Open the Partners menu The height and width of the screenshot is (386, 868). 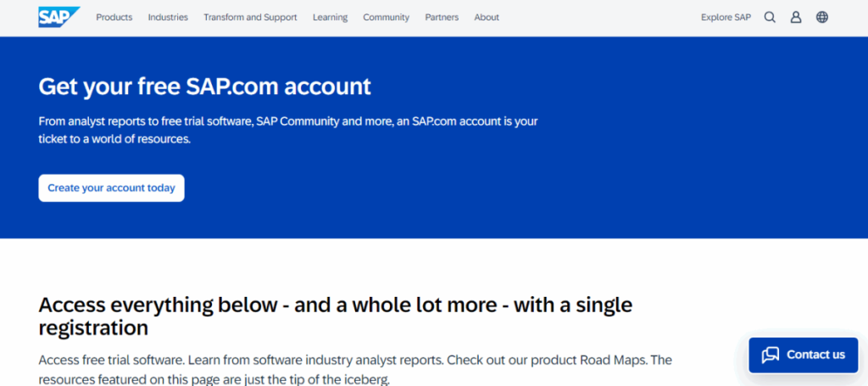[442, 17]
